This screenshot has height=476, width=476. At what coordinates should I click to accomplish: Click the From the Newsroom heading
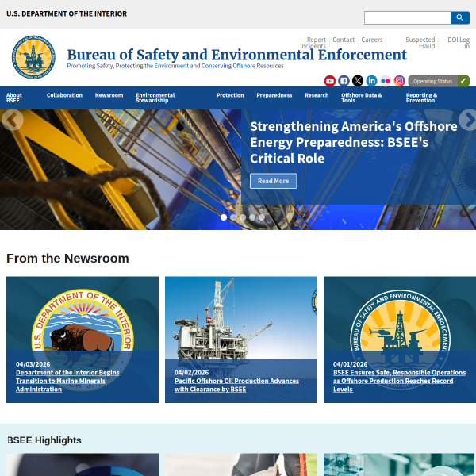pyautogui.click(x=67, y=259)
